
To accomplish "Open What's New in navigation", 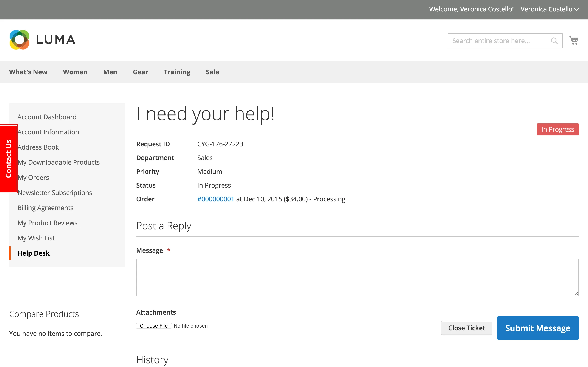I will [28, 72].
